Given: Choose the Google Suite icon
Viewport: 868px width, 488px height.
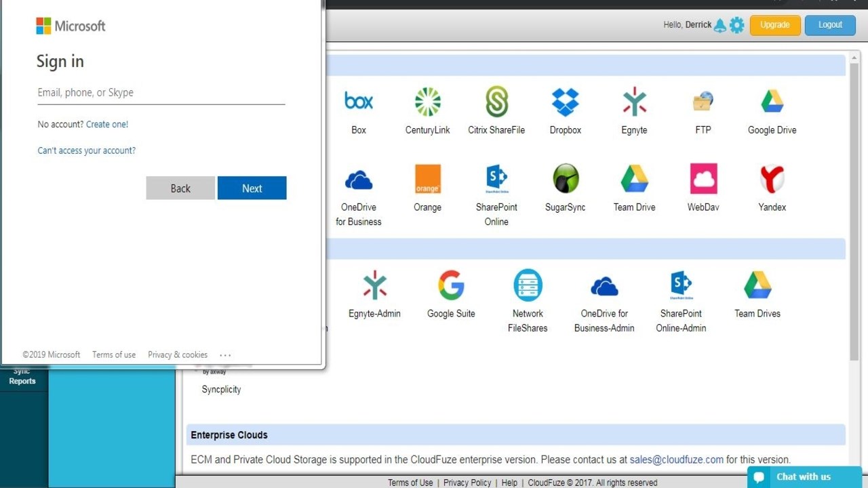Looking at the screenshot, I should pos(451,285).
